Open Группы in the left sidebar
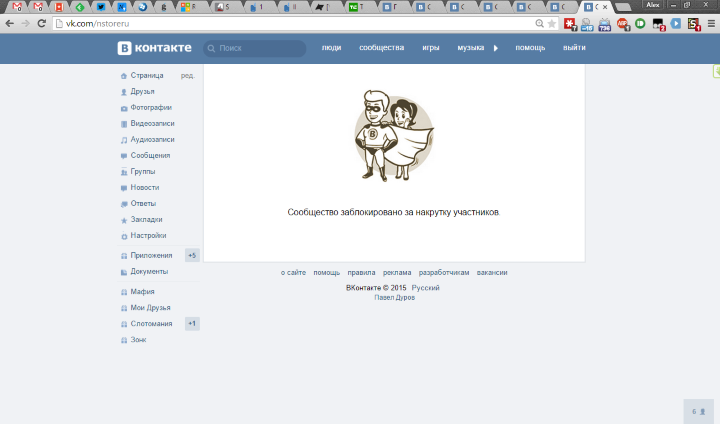Viewport: 720px width, 424px height. click(143, 172)
